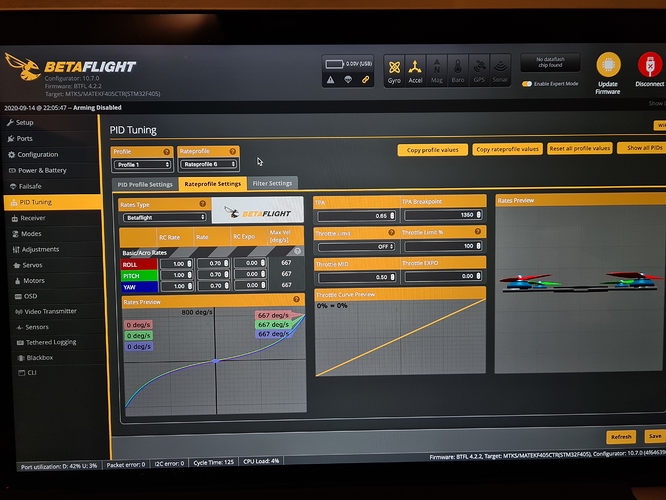The height and width of the screenshot is (500, 666).
Task: Adjust Throttle Limit % stepper arrows
Action: tap(479, 246)
